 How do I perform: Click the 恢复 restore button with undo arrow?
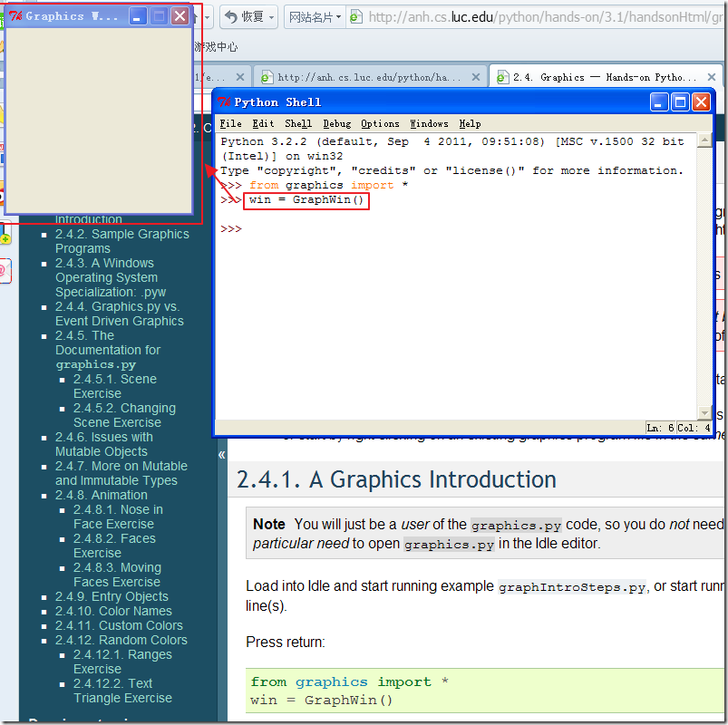[243, 17]
